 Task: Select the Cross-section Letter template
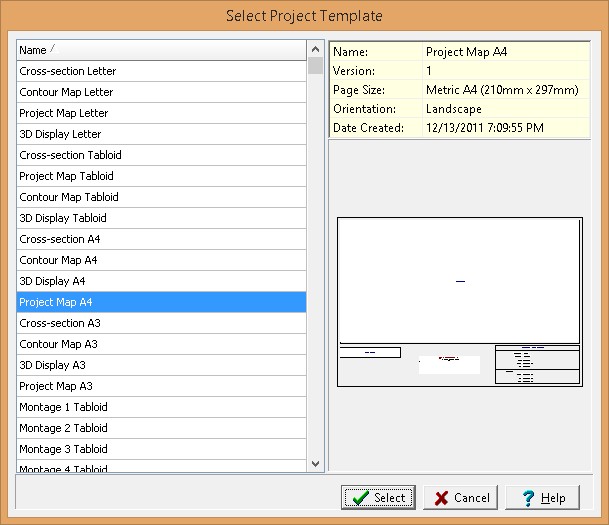68,71
